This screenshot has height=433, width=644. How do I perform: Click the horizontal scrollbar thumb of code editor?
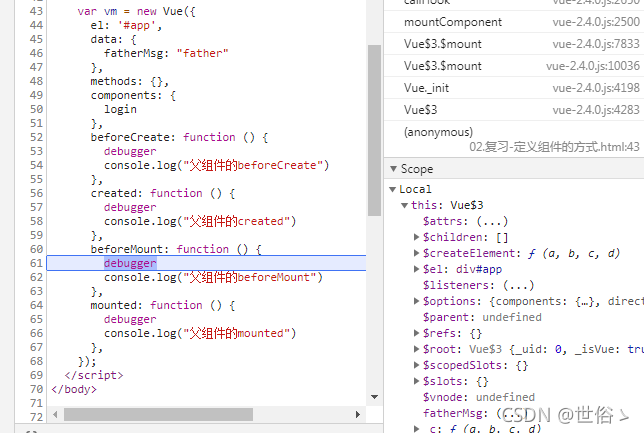coord(158,415)
